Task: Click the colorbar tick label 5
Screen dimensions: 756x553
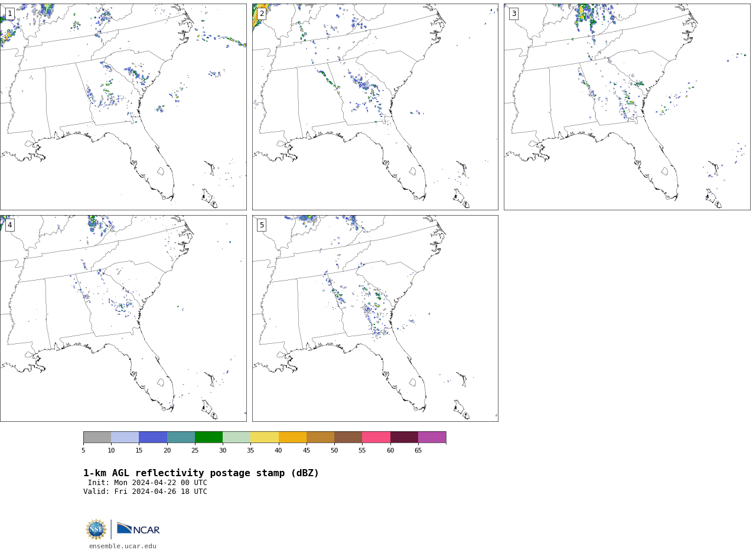Action: 83,451
